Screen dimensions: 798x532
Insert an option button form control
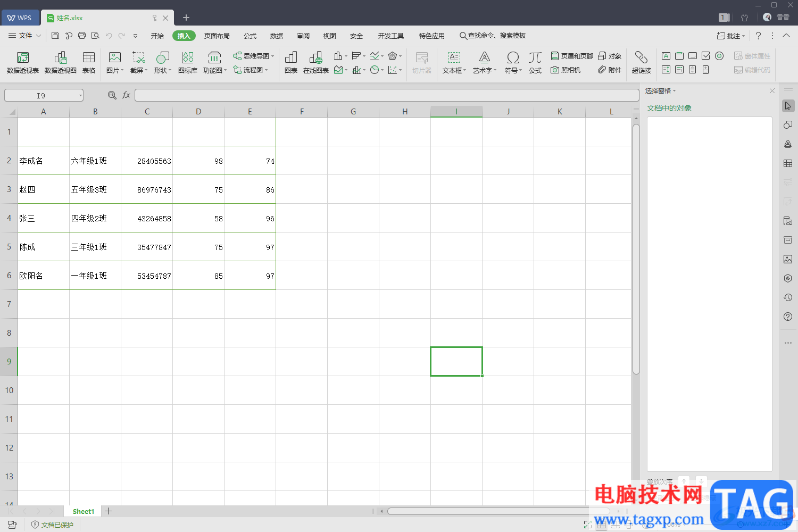pos(719,56)
